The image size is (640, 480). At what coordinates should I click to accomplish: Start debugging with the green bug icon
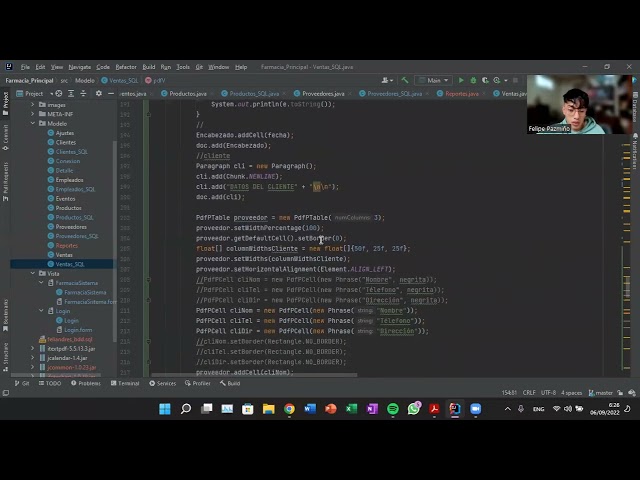(x=473, y=80)
